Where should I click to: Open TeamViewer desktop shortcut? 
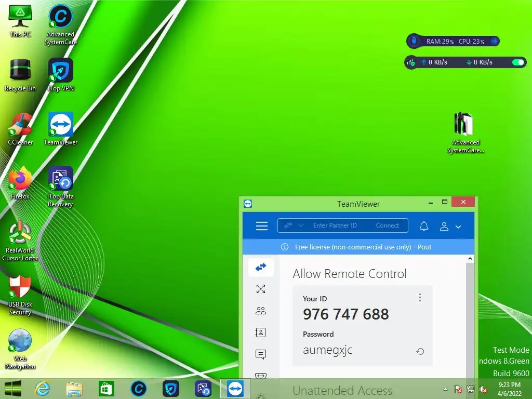coord(60,129)
